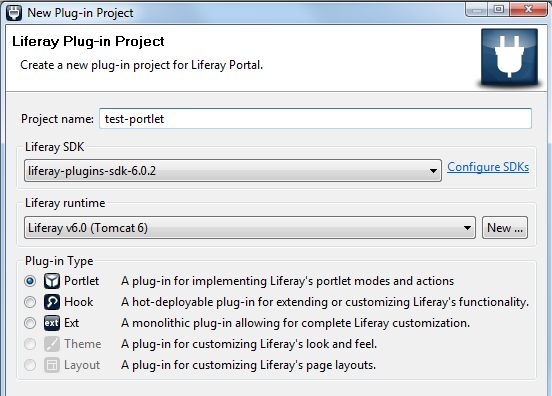
Task: Click the Liferay v6.0 (Tomcat 6) combo box
Action: [250, 228]
